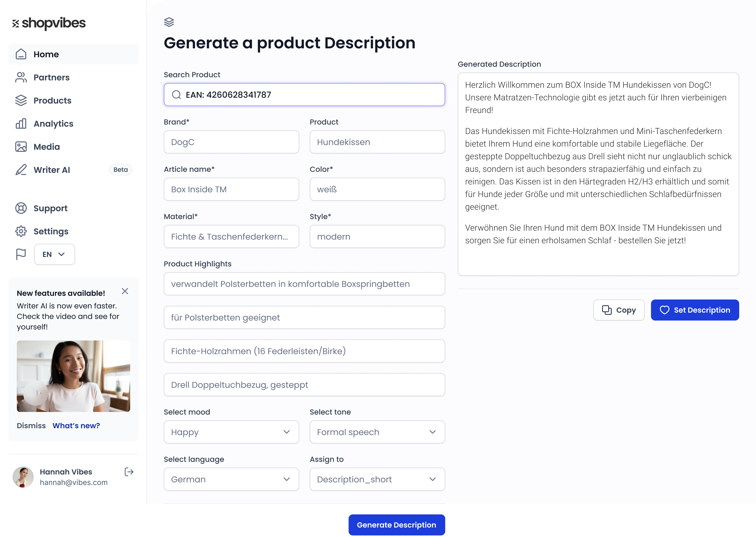The width and height of the screenshot is (756, 537).
Task: Expand the Select mood dropdown
Action: [231, 432]
